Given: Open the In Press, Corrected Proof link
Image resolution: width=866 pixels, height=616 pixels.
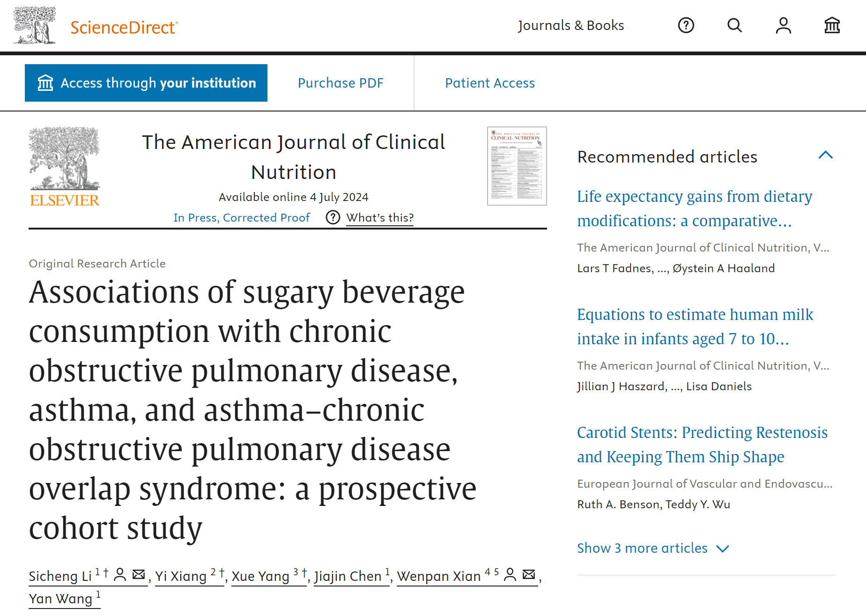Looking at the screenshot, I should [x=242, y=217].
